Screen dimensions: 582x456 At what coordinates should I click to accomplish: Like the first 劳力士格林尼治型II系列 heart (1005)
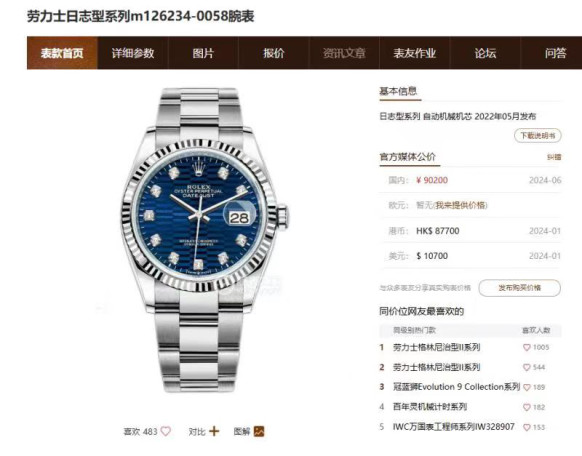(x=526, y=348)
